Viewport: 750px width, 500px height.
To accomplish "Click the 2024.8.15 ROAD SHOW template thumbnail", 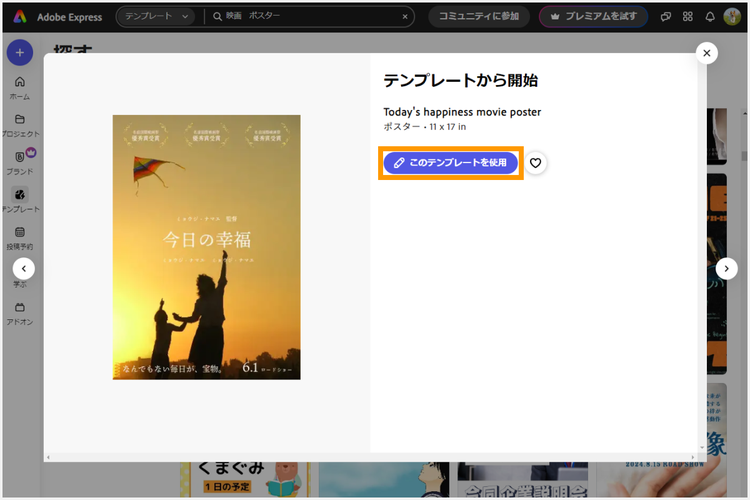I will (x=661, y=479).
